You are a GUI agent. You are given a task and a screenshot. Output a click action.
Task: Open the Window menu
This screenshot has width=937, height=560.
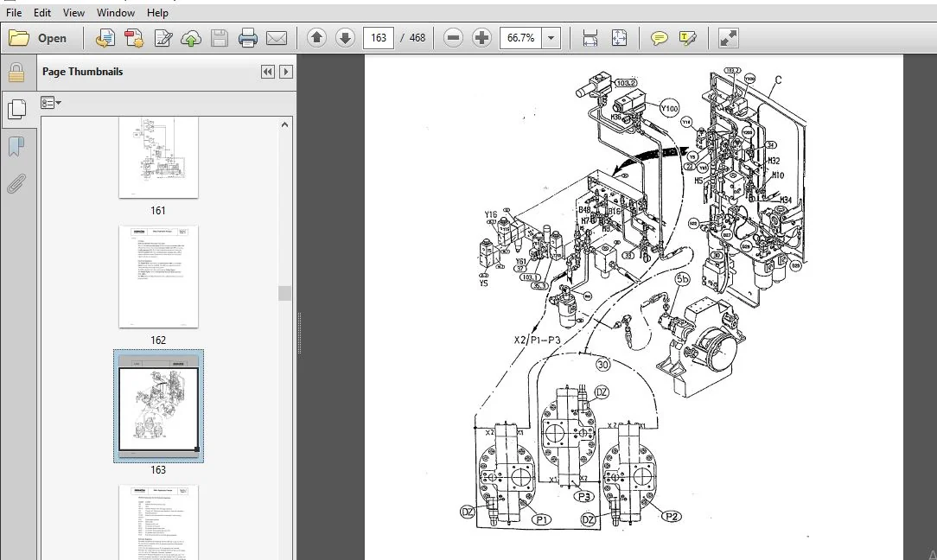pos(115,13)
